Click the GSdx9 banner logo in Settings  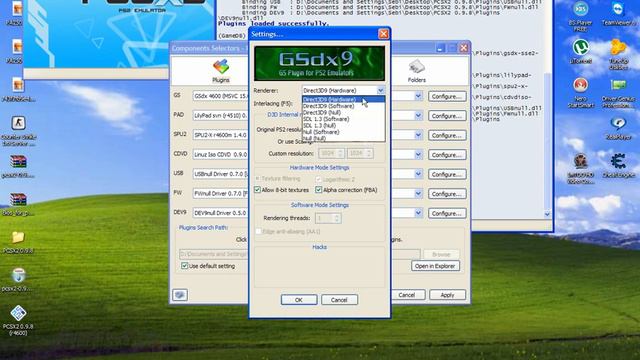319,63
